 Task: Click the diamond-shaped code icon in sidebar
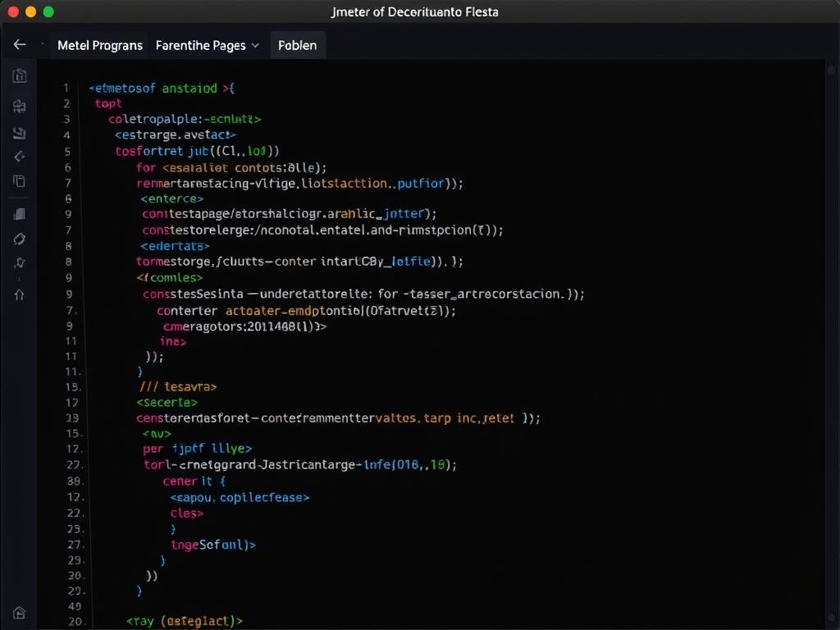click(x=20, y=157)
